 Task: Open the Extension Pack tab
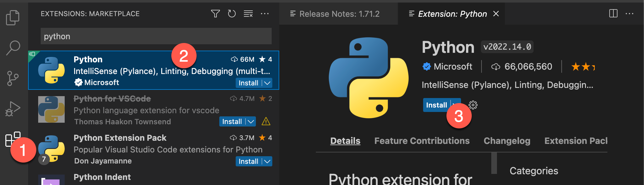tap(576, 141)
